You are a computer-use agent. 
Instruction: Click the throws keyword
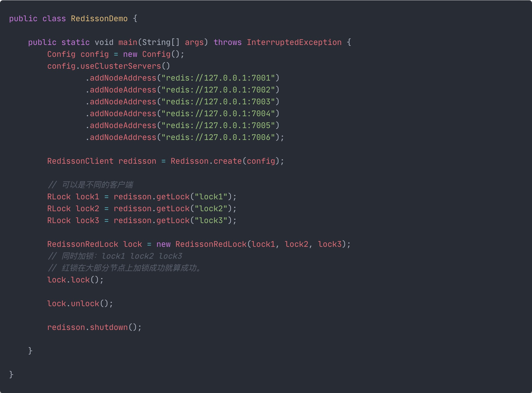tap(228, 42)
